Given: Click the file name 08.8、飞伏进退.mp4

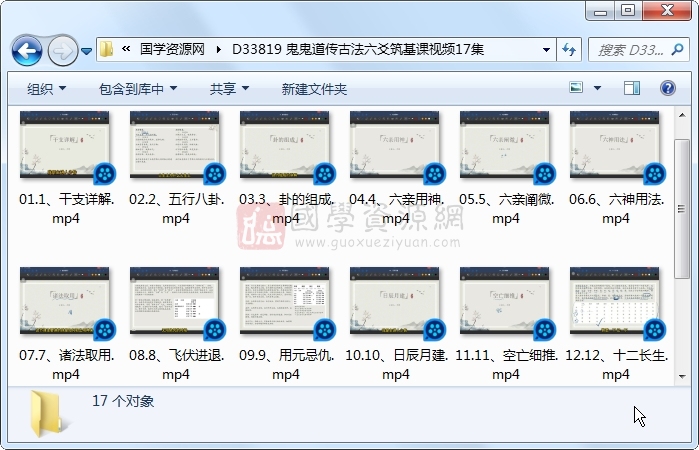Looking at the screenshot, I should 177,365.
